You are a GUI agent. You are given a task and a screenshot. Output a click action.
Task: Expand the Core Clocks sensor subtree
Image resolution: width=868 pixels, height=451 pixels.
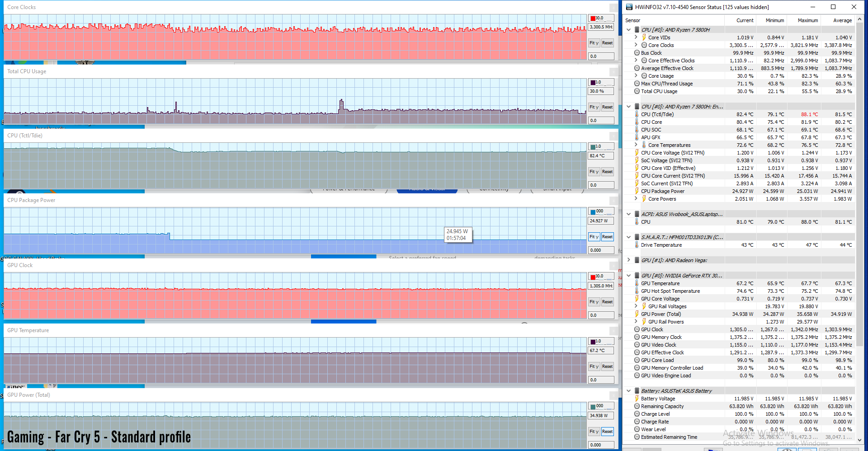point(636,45)
